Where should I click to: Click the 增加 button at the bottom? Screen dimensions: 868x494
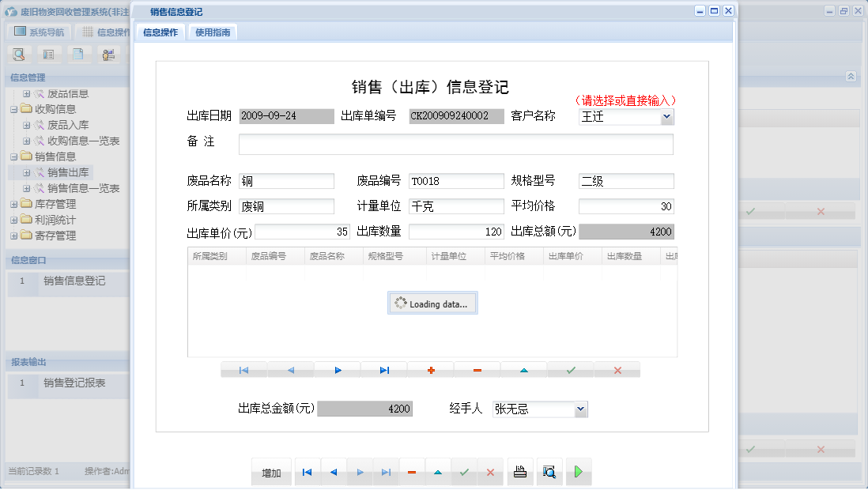tap(271, 471)
